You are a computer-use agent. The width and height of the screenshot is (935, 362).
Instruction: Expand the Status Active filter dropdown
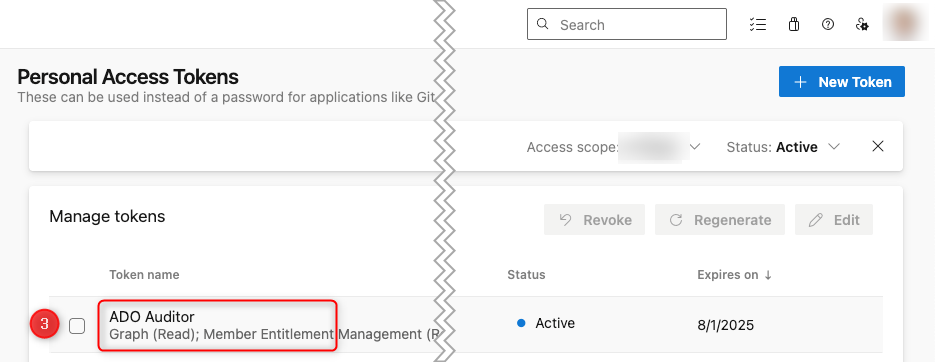pyautogui.click(x=783, y=147)
